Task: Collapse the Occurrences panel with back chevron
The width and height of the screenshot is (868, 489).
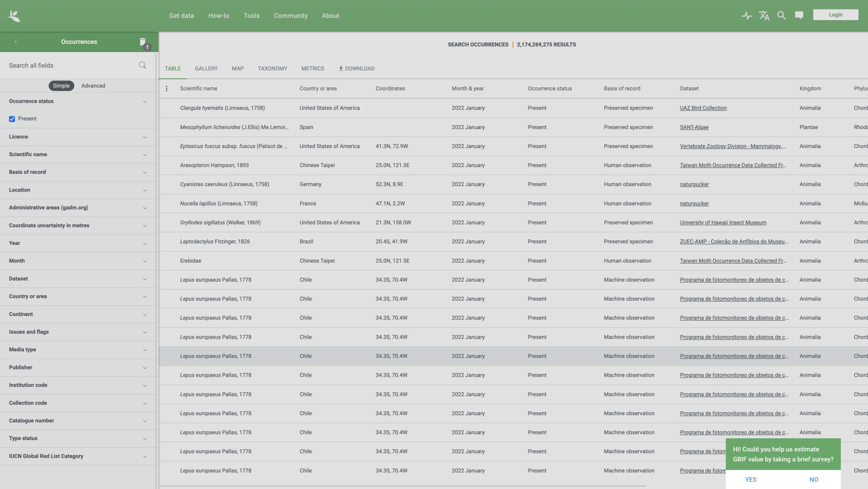Action: (15, 42)
